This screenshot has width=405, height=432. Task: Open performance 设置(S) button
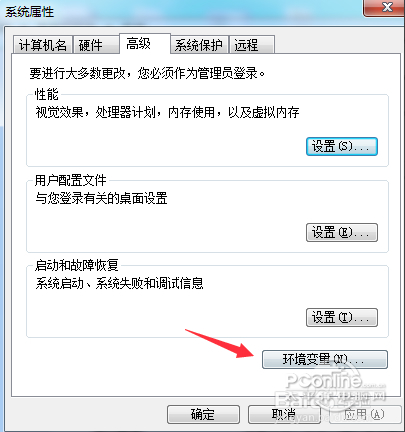[x=342, y=146]
